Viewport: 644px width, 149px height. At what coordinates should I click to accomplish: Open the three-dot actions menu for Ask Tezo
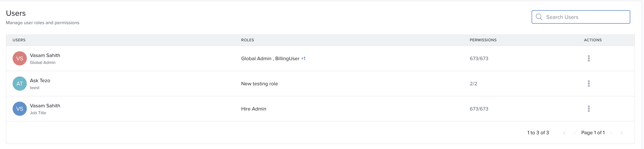pos(588,84)
